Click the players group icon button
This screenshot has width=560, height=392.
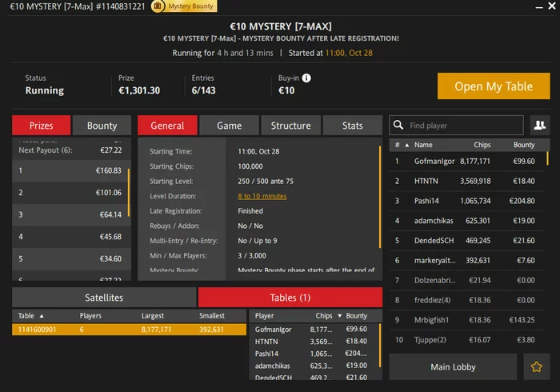[540, 125]
